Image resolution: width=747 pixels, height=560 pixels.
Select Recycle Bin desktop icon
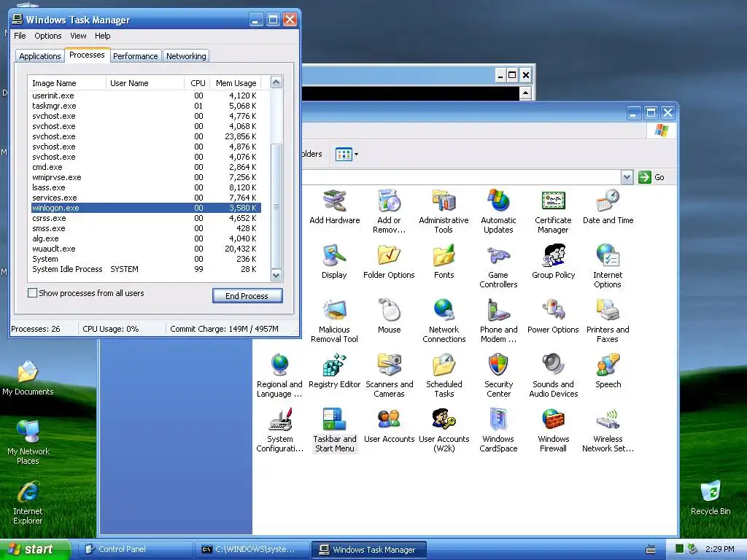(x=711, y=497)
